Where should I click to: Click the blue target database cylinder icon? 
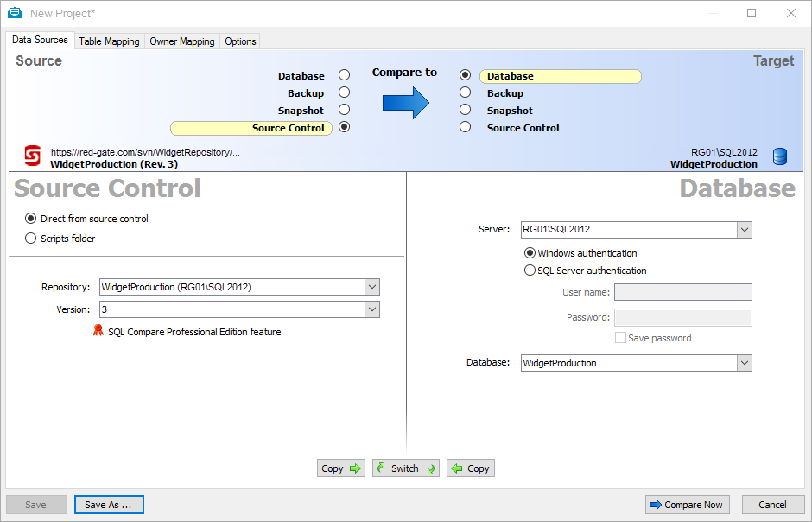[x=780, y=156]
